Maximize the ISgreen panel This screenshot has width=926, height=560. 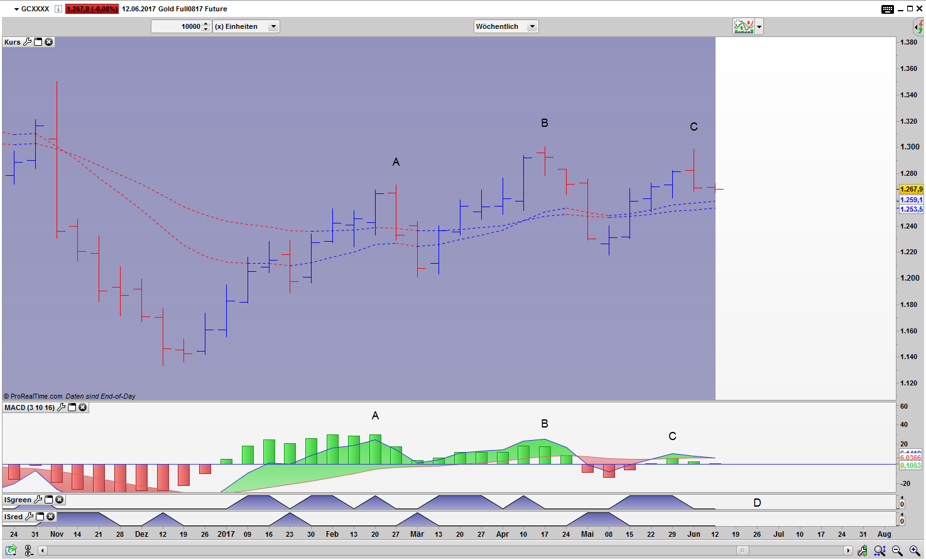[48, 500]
